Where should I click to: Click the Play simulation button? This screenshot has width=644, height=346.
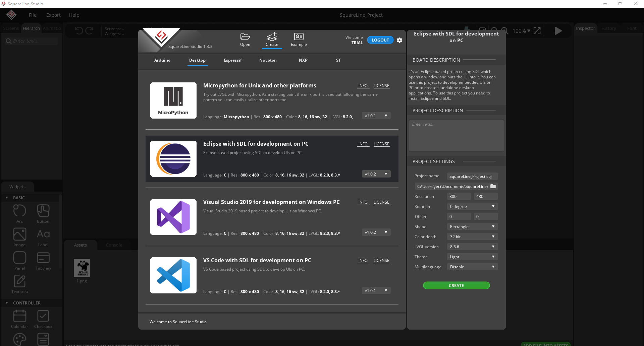[x=558, y=31]
